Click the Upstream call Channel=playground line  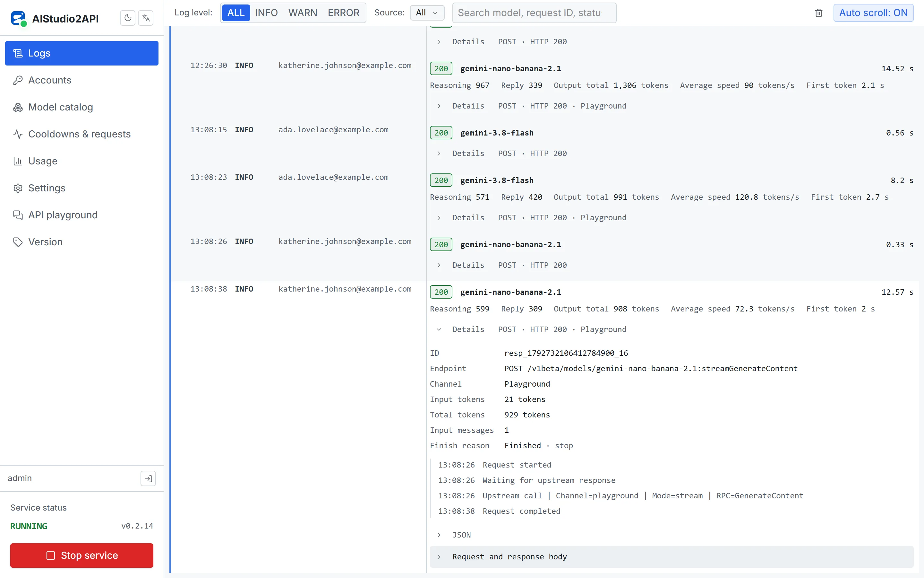(643, 496)
